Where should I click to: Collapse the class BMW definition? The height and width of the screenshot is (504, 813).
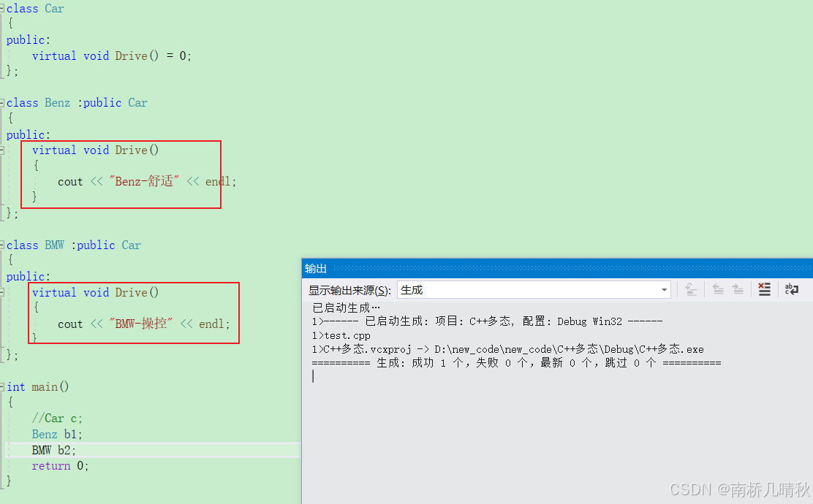(x=2, y=245)
